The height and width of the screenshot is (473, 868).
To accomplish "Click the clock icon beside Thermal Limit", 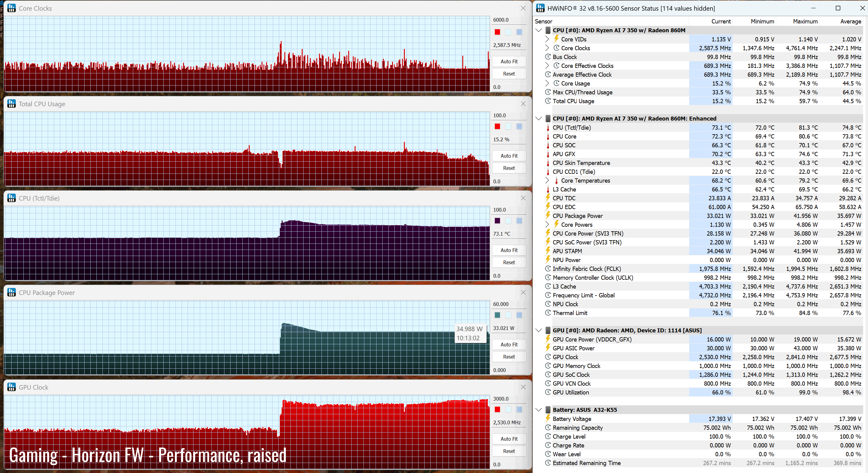I will tap(548, 313).
